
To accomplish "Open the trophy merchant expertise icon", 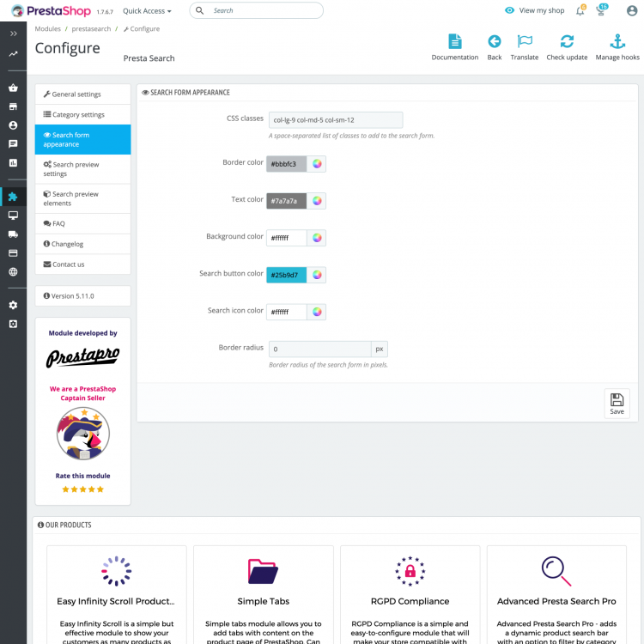I will pos(601,10).
